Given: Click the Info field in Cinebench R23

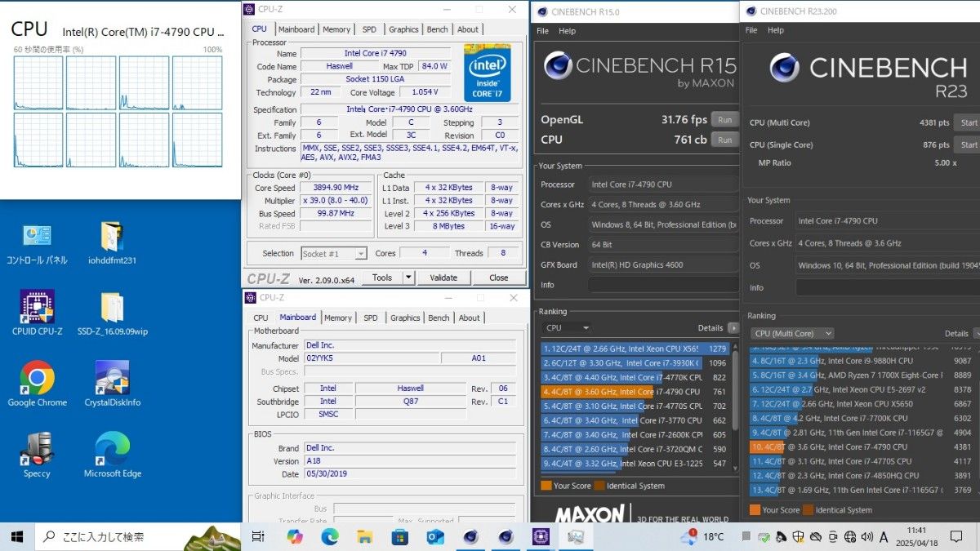Looking at the screenshot, I should 888,287.
